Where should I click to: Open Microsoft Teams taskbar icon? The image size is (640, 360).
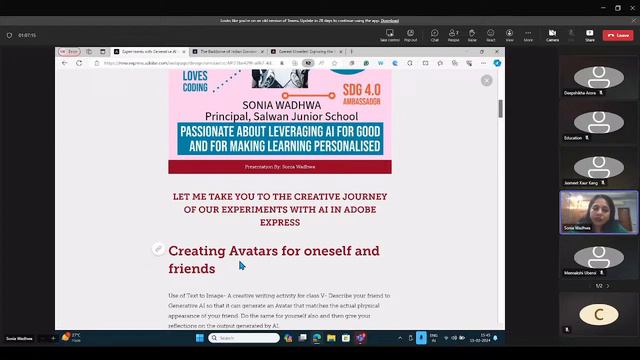pos(360,338)
